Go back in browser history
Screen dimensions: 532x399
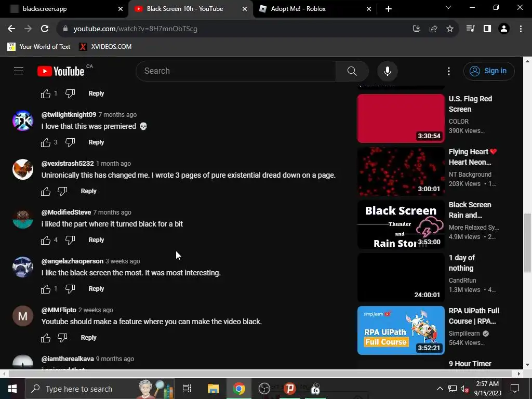pyautogui.click(x=11, y=29)
